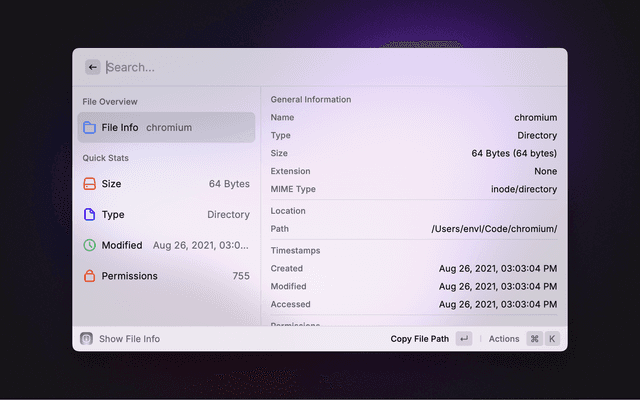This screenshot has height=400, width=640.
Task: Click the Created timestamp value
Action: coord(498,269)
